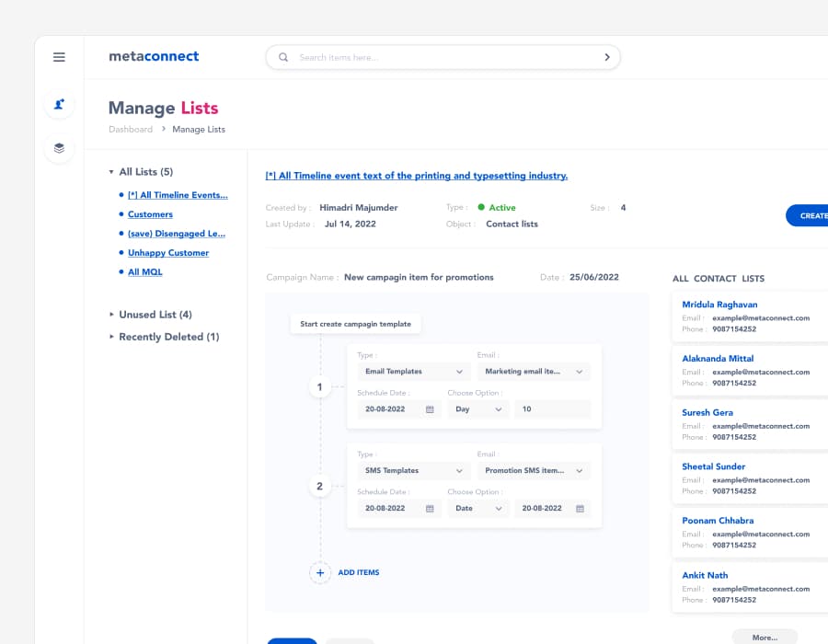Screen dimensions: 828x644
Task: Open Ankit Nath contact
Action: (705, 575)
